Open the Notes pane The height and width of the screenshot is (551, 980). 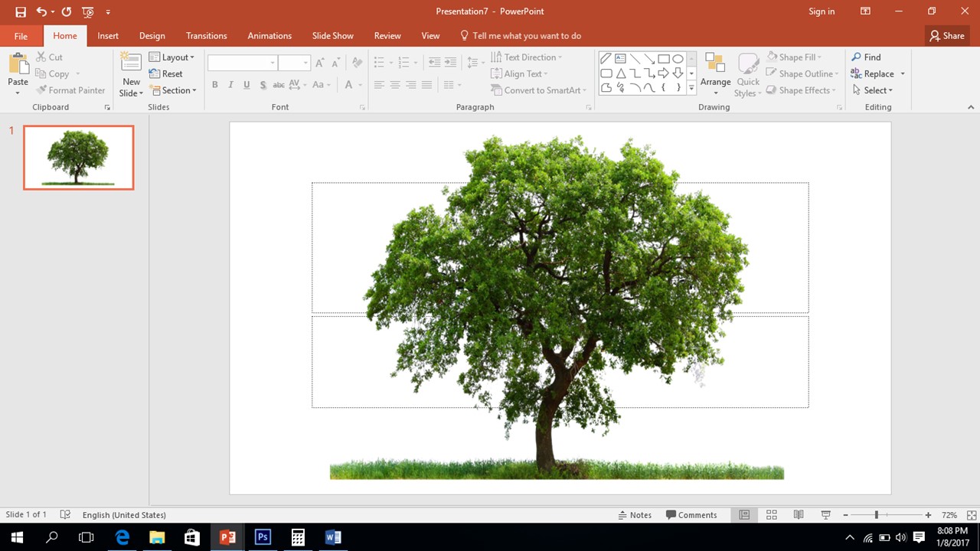(x=635, y=514)
